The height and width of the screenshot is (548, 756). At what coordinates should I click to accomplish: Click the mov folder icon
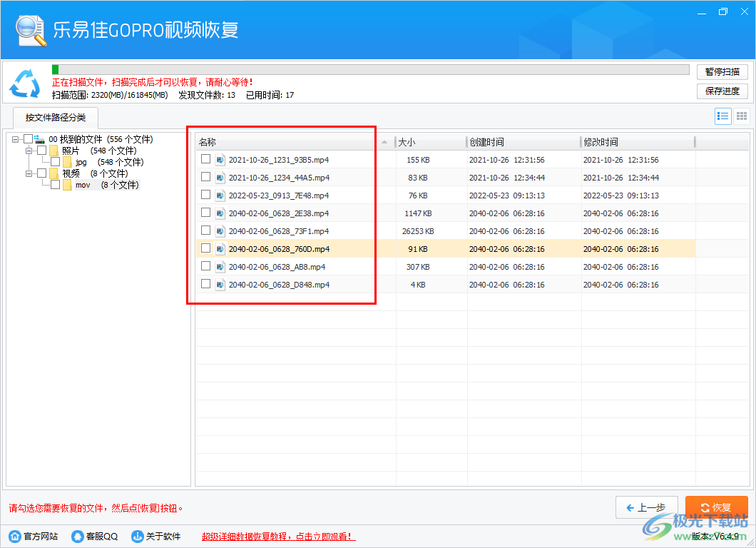click(68, 185)
